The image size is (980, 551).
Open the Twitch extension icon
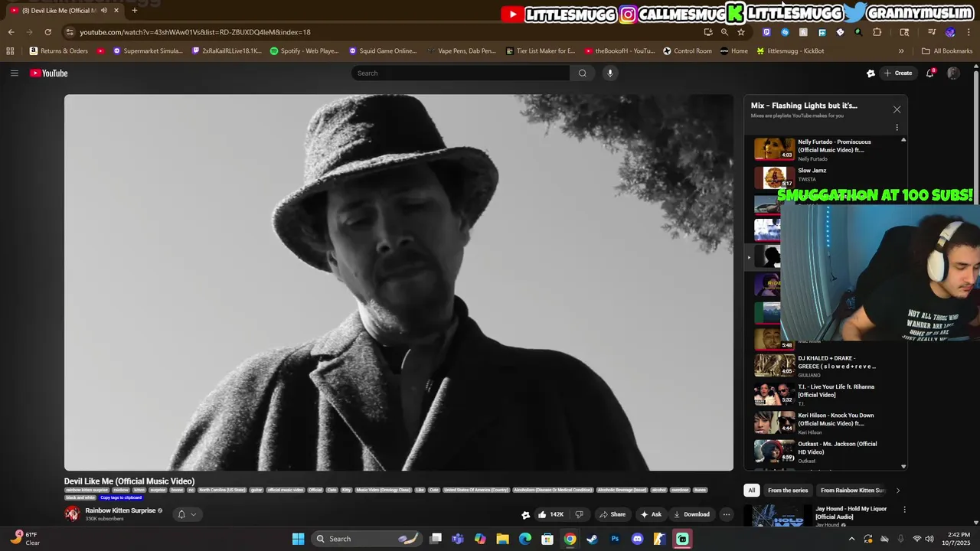point(766,32)
